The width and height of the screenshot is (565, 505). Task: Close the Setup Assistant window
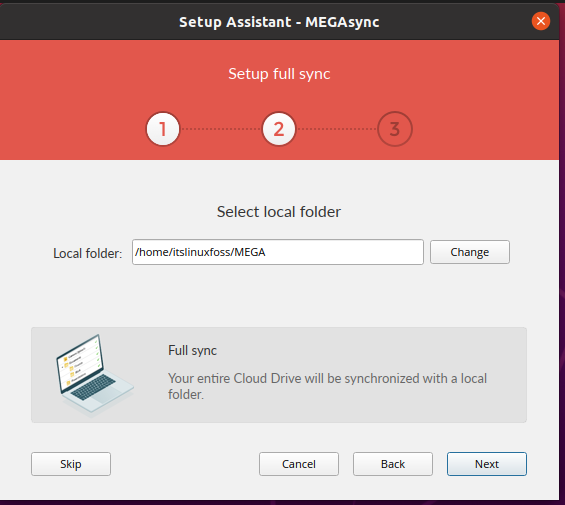click(540, 21)
